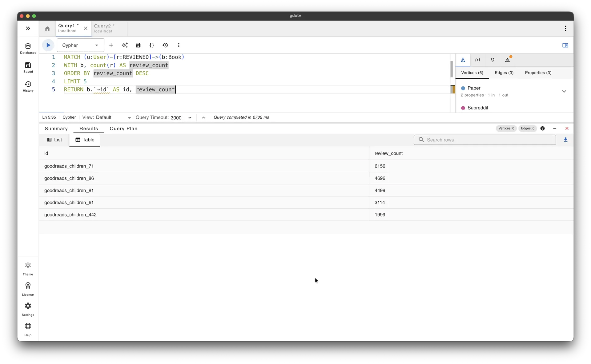This screenshot has height=364, width=591.
Task: Open the Databases sidebar panel
Action: click(28, 49)
